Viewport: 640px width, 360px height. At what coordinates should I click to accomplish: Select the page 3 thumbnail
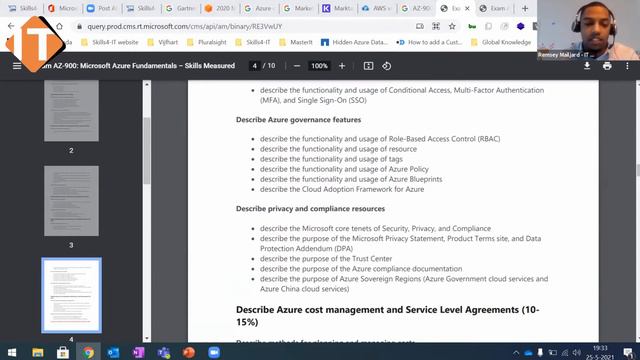coord(71,201)
